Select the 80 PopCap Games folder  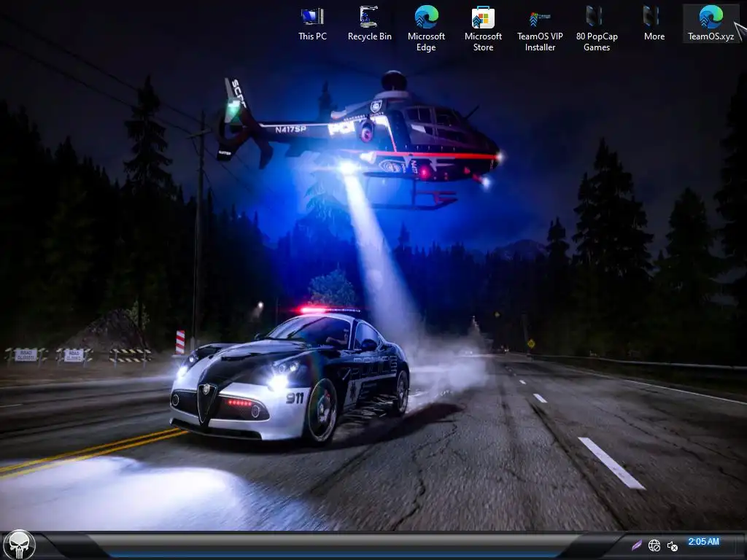pos(597,28)
